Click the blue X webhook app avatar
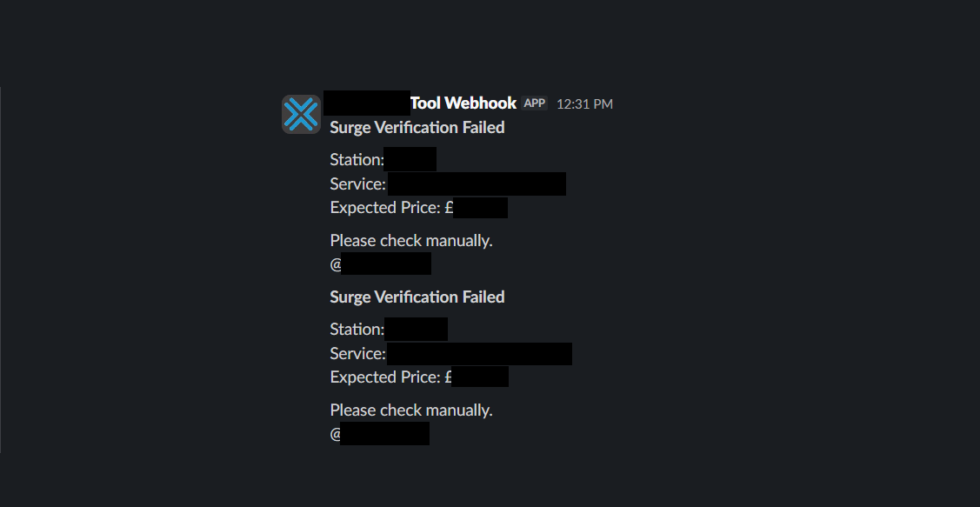Screen dimensions: 980x507 301,115
